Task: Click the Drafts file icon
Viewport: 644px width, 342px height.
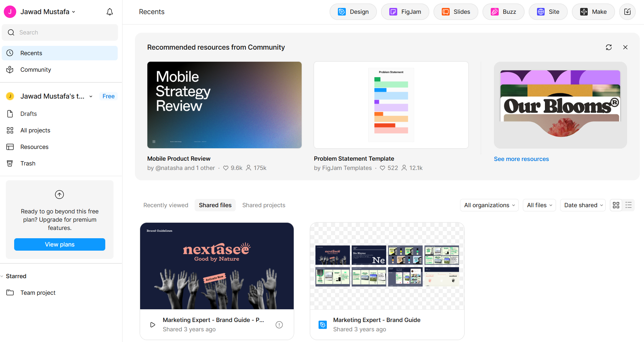Action: pos(10,114)
